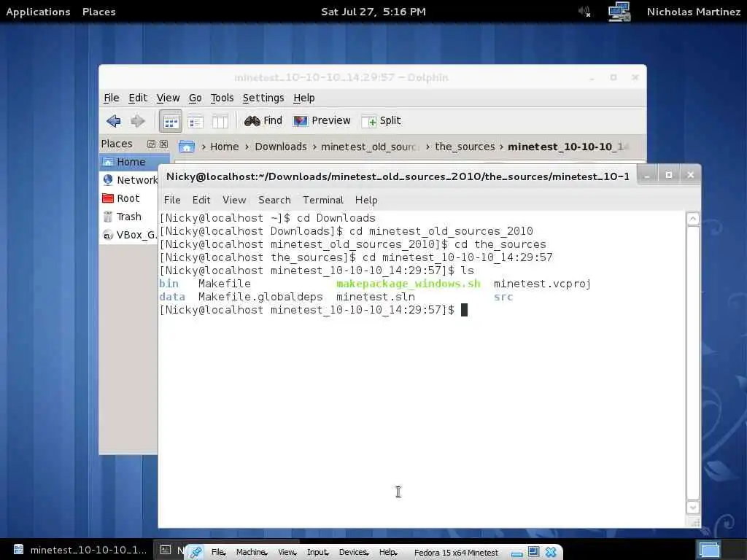
Task: Expand the arrow before minetest_10-10-10 in breadcrumb
Action: tap(502, 147)
